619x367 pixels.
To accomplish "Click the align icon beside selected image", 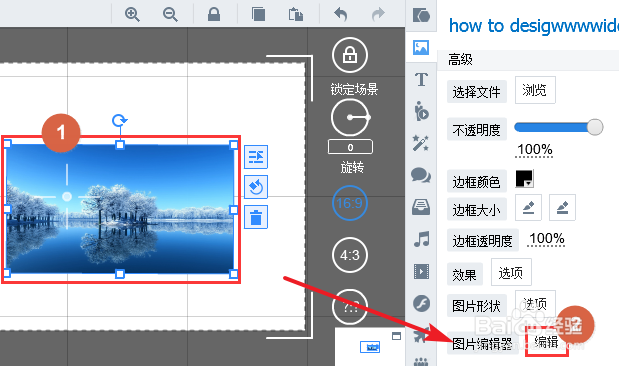I will pos(256,157).
